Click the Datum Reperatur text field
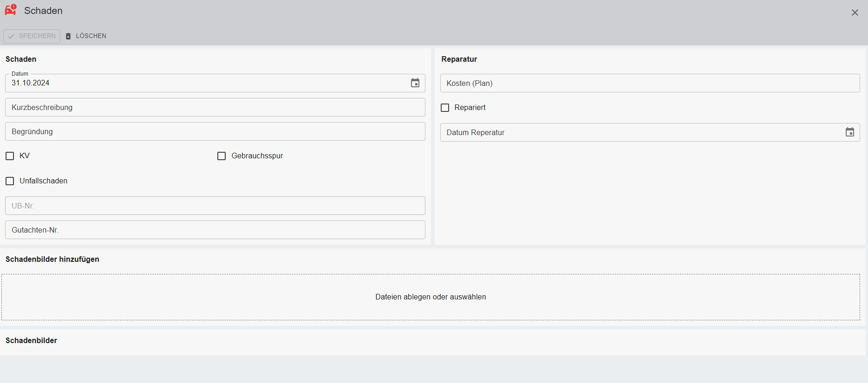This screenshot has width=868, height=383. tap(641, 132)
